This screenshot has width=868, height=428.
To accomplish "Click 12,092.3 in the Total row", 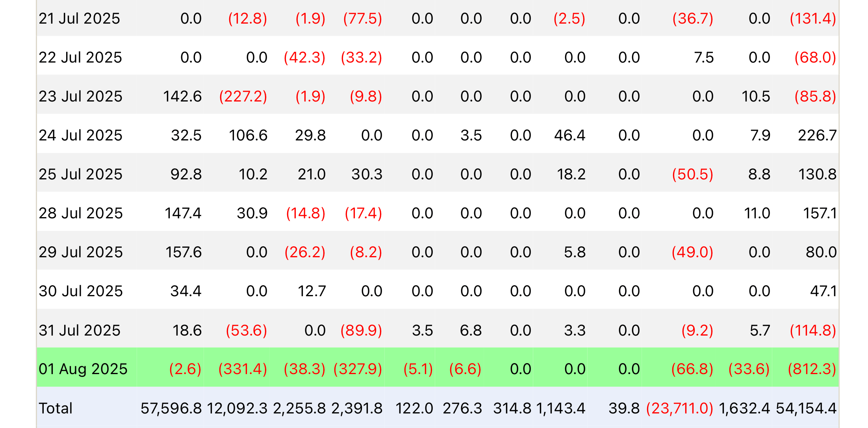I will (x=237, y=408).
